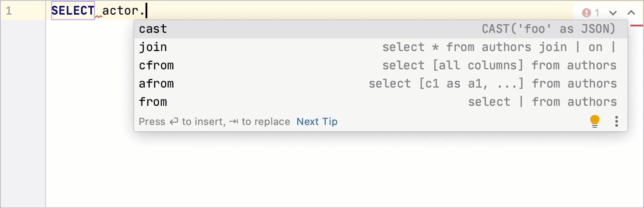Image resolution: width=644 pixels, height=208 pixels.
Task: Click the "CAST('foo' as JSON)" preview text
Action: 549,29
